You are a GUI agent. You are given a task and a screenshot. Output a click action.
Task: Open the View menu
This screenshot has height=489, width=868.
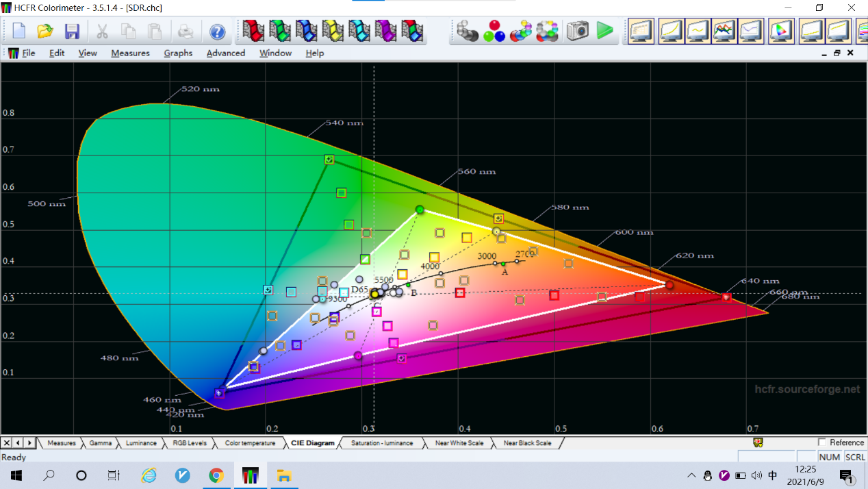point(88,53)
